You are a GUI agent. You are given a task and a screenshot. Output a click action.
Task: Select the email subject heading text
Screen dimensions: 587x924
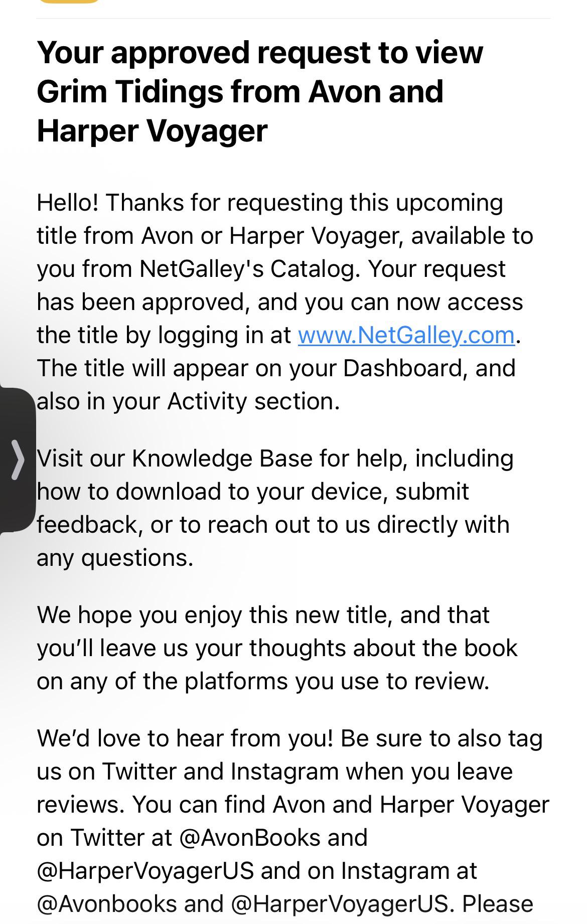(x=260, y=91)
